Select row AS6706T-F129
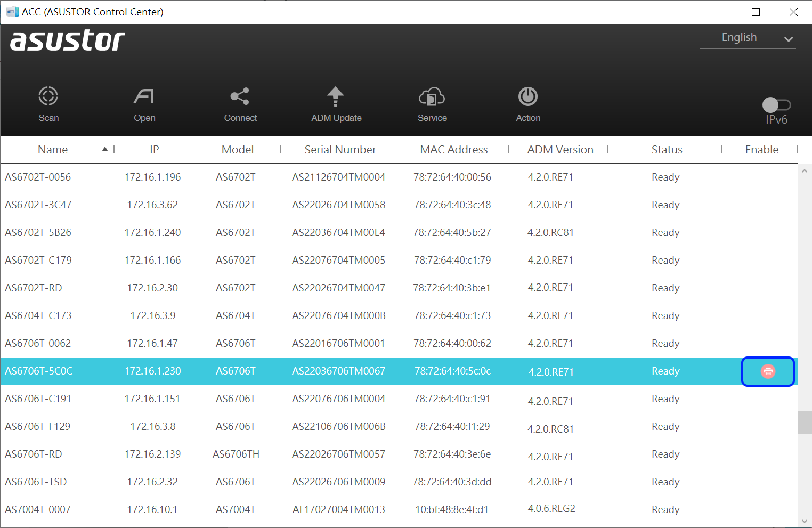The width and height of the screenshot is (812, 528). 399,427
